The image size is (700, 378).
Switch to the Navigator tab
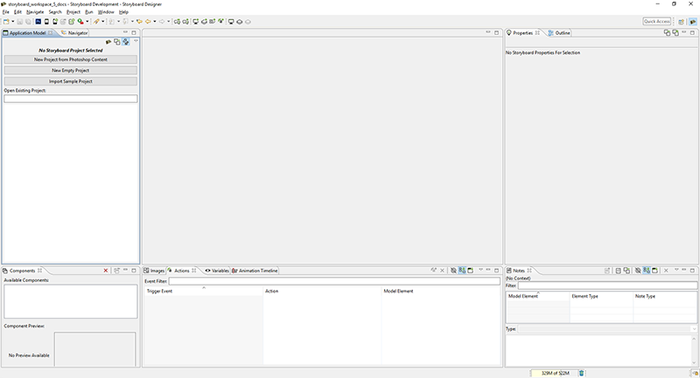(x=75, y=33)
